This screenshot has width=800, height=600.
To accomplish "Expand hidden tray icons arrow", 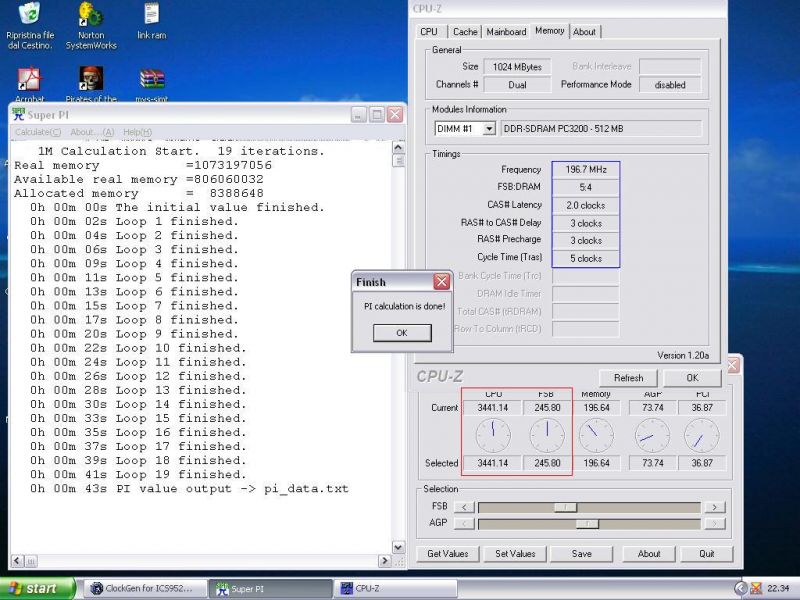I will click(740, 589).
